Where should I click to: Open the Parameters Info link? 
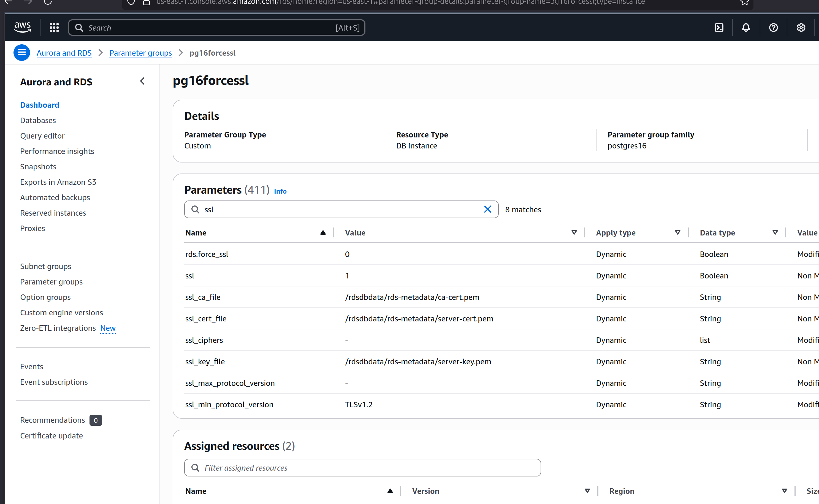[x=280, y=191]
